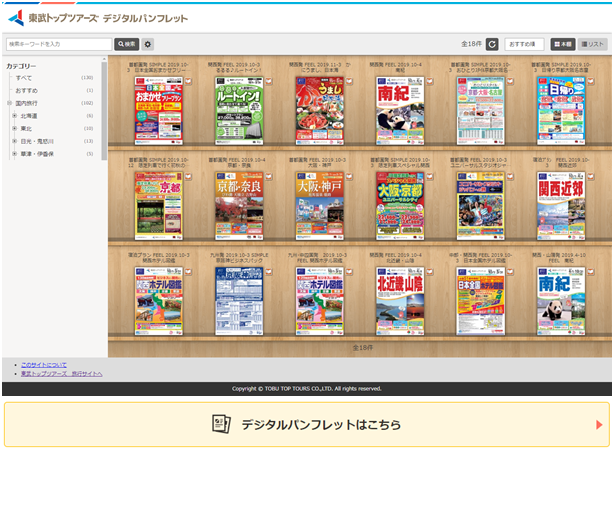Screen dimensions: 614x511
Task: Open the おまかせフリープラン pamphlet cover
Action: (159, 111)
